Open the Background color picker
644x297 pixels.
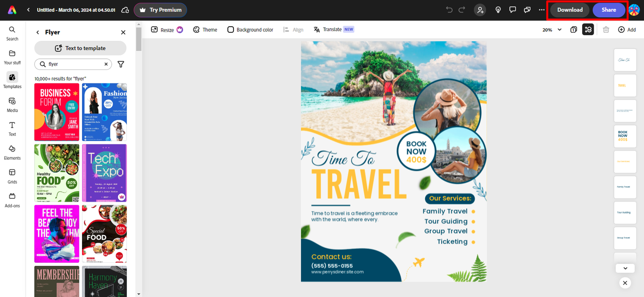point(250,30)
